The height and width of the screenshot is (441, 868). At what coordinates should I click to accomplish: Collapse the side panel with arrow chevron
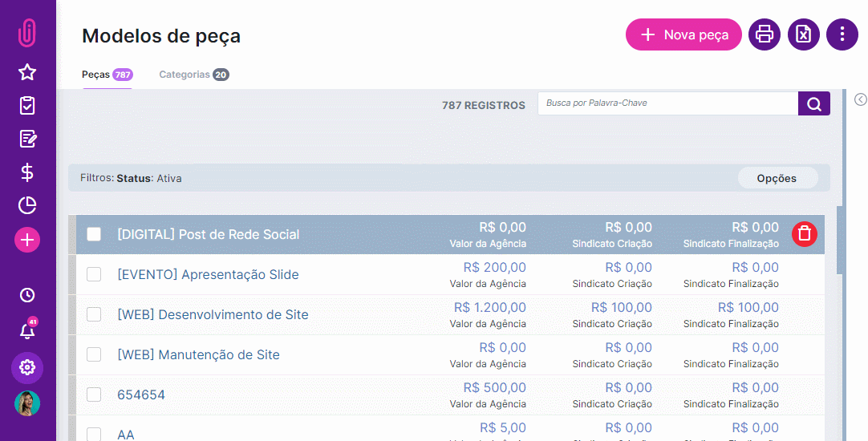[x=860, y=99]
